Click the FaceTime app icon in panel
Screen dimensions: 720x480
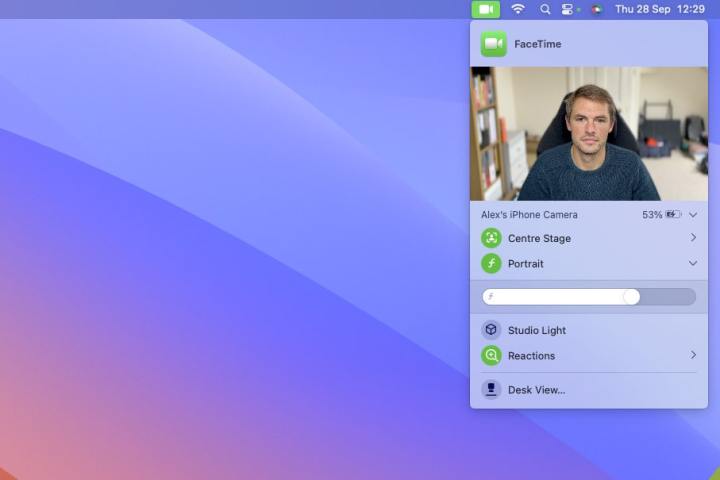click(x=494, y=44)
